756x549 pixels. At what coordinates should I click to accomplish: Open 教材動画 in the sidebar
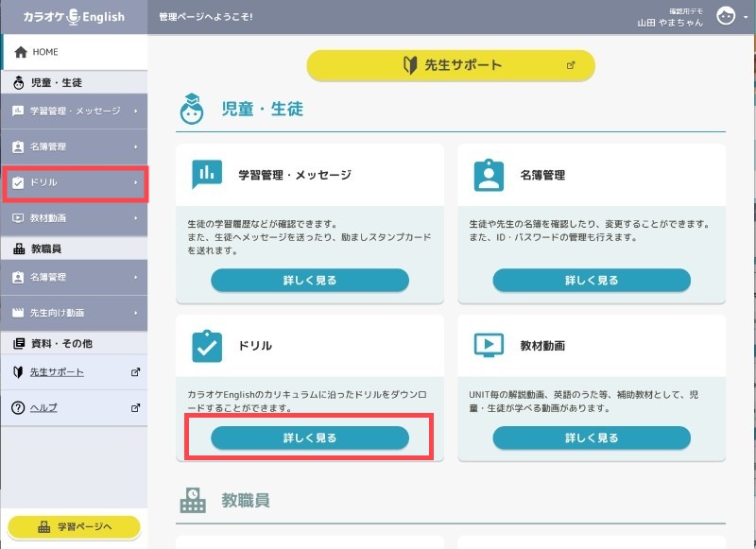[75, 218]
